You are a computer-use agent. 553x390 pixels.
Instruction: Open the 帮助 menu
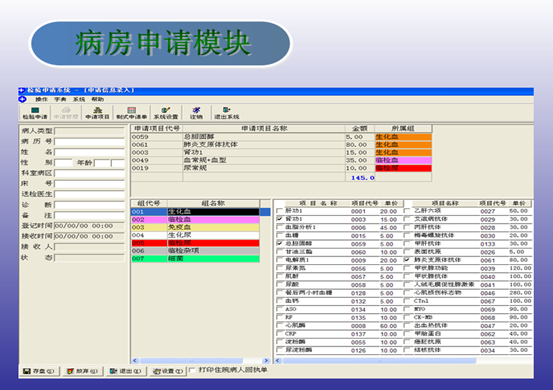(x=98, y=99)
